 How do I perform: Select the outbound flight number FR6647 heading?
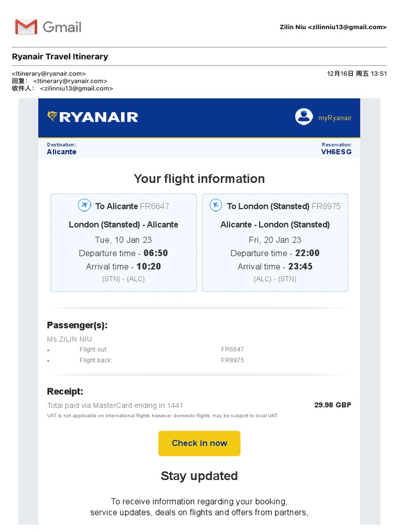point(154,206)
